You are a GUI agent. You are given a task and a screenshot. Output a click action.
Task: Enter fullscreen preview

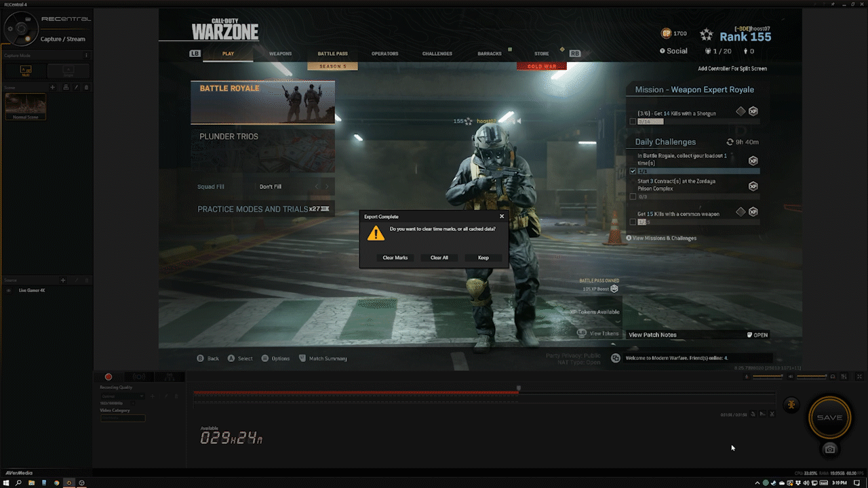[x=860, y=376]
